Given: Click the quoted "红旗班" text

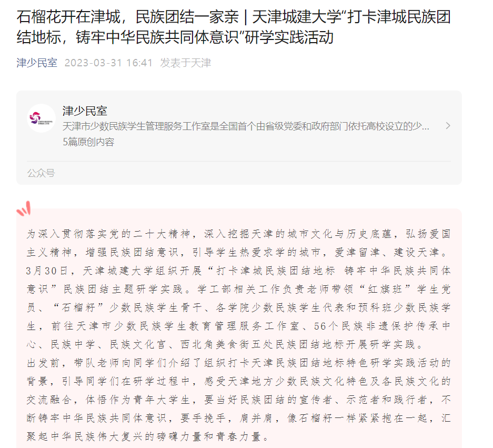Looking at the screenshot, I should tap(385, 289).
